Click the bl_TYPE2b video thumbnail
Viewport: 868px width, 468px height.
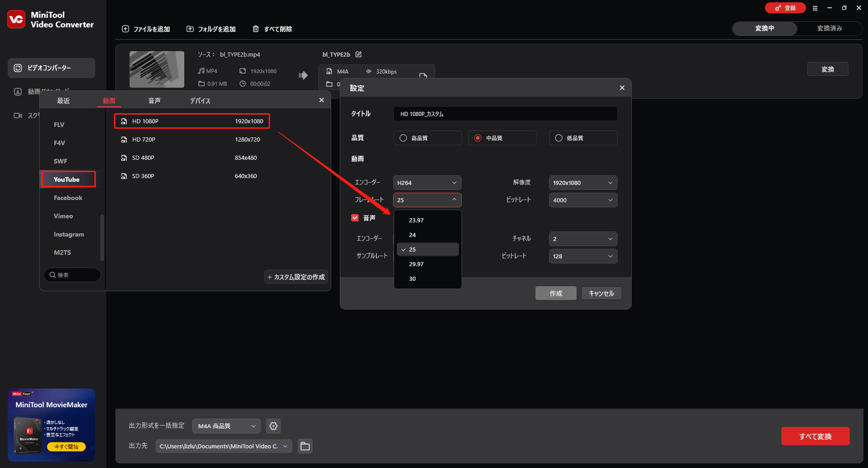157,69
